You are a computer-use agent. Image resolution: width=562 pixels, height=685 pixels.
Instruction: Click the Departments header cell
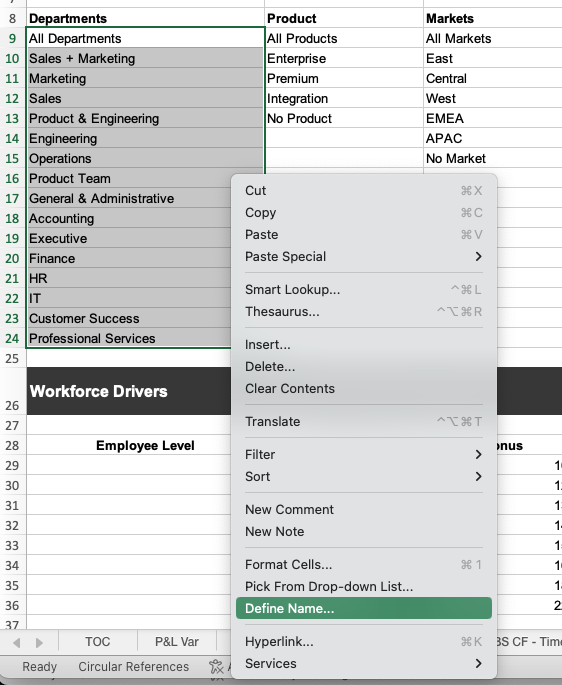click(146, 18)
